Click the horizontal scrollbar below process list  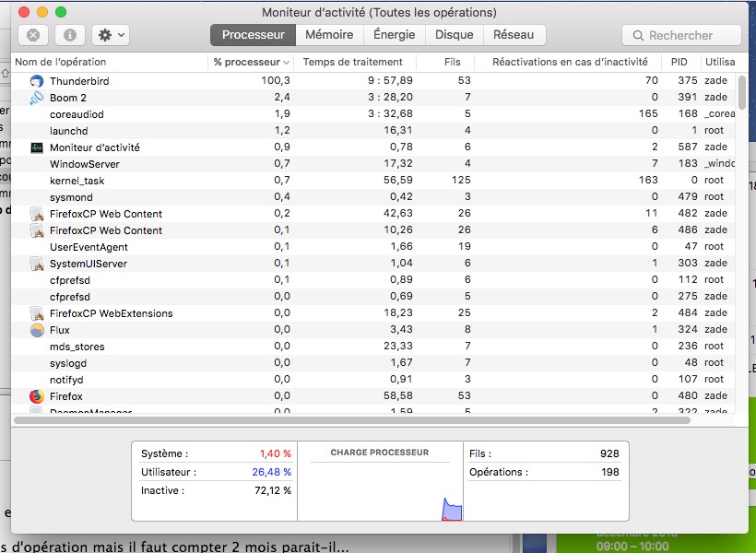point(352,420)
